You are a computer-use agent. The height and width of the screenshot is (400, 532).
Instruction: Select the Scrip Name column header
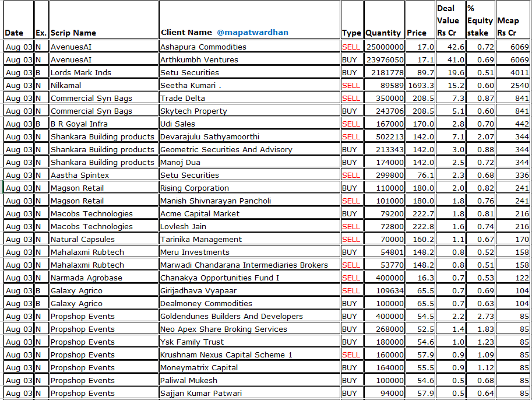73,33
